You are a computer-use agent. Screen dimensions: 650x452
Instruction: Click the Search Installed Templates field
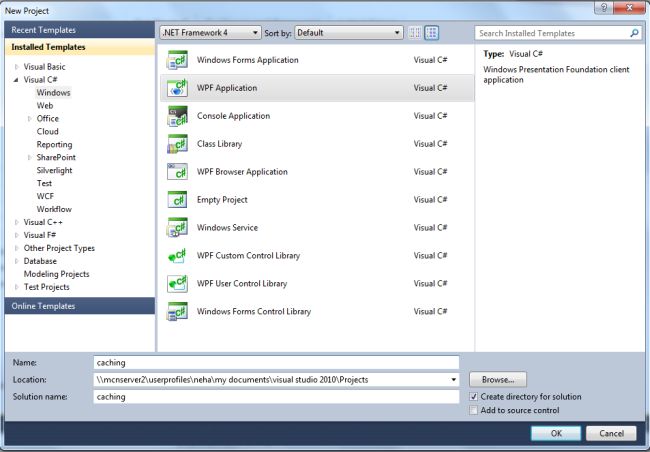558,33
